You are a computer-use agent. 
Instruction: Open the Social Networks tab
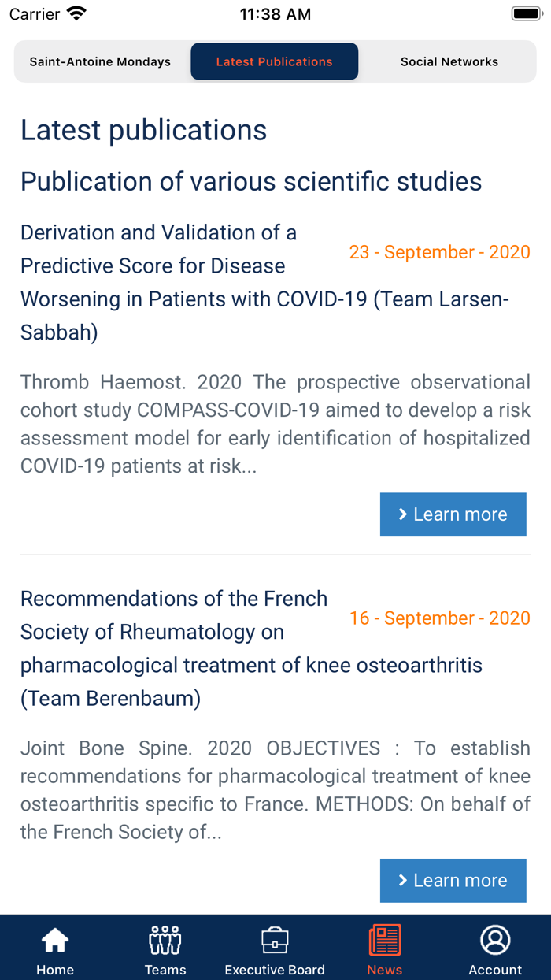449,61
